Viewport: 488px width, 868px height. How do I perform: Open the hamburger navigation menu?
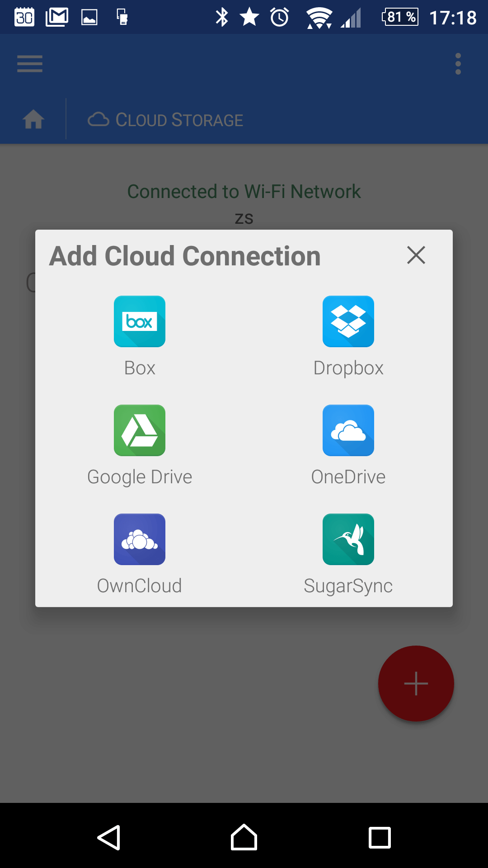(30, 64)
